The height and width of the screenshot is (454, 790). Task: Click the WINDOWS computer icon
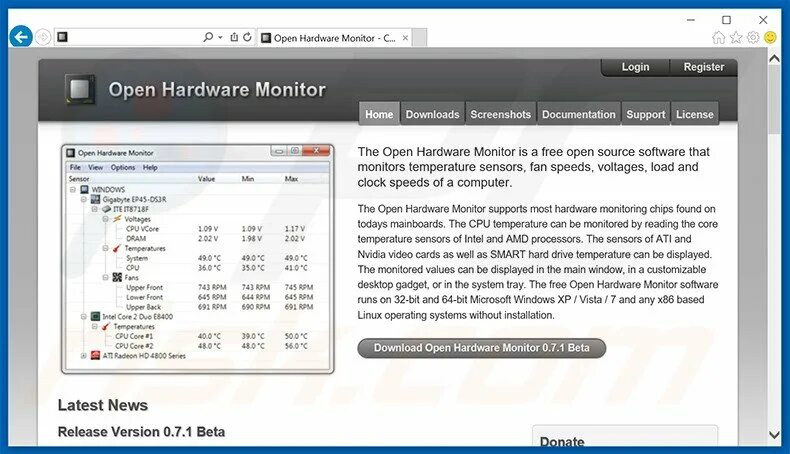coord(84,189)
